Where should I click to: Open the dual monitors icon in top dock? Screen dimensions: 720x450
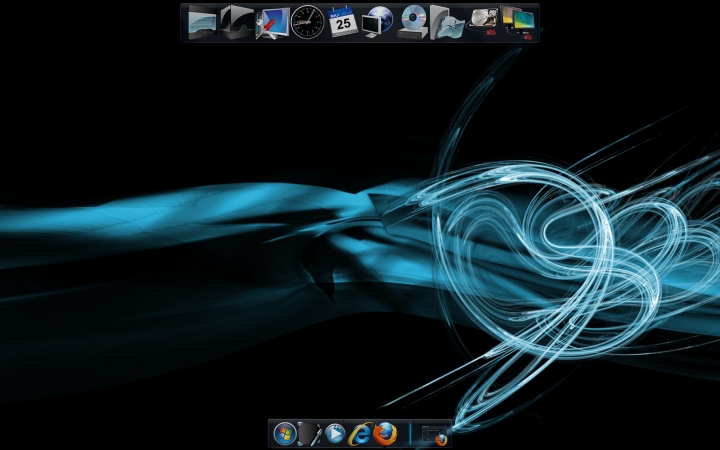518,20
